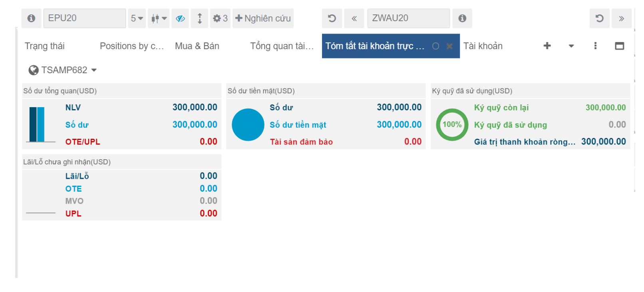
Task: Click the double right chevron icon
Action: point(621,18)
